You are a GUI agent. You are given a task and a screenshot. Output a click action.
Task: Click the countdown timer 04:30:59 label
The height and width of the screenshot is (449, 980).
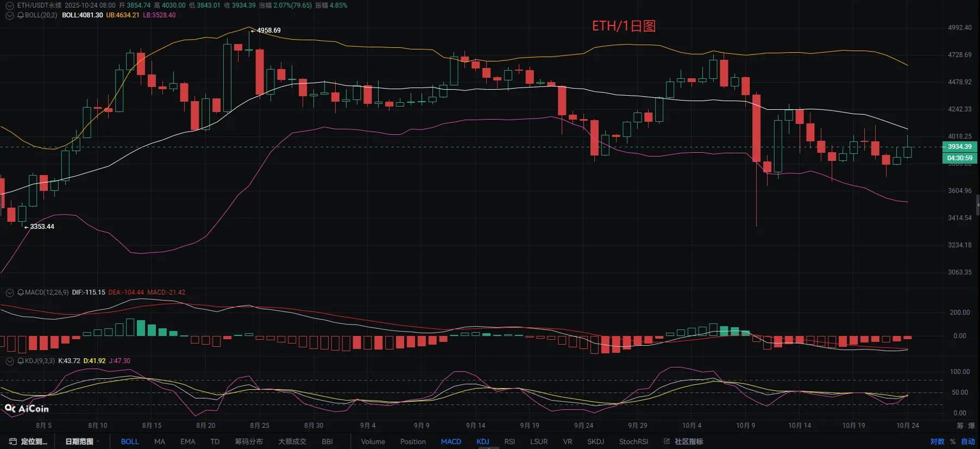959,158
